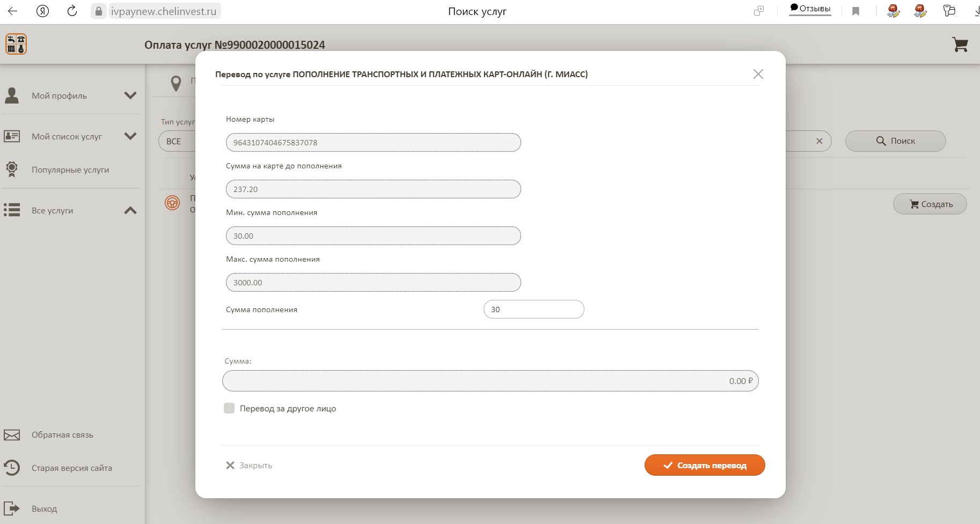Expand the Мой профиль chevron
Viewport: 980px width, 524px height.
pos(130,95)
